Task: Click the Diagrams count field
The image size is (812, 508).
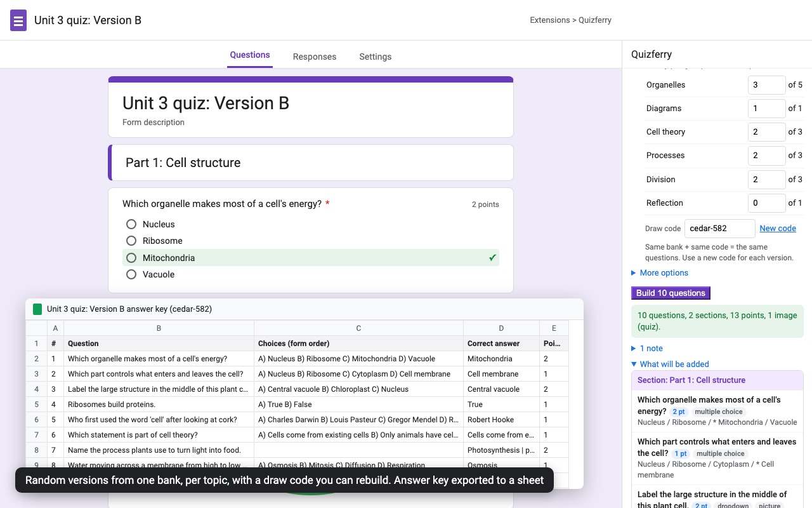Action: (x=767, y=109)
